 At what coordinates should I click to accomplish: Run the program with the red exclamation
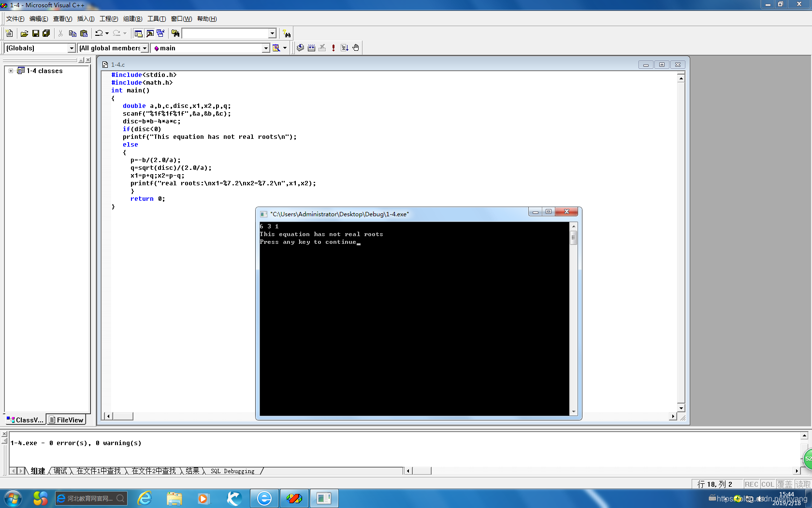[333, 48]
